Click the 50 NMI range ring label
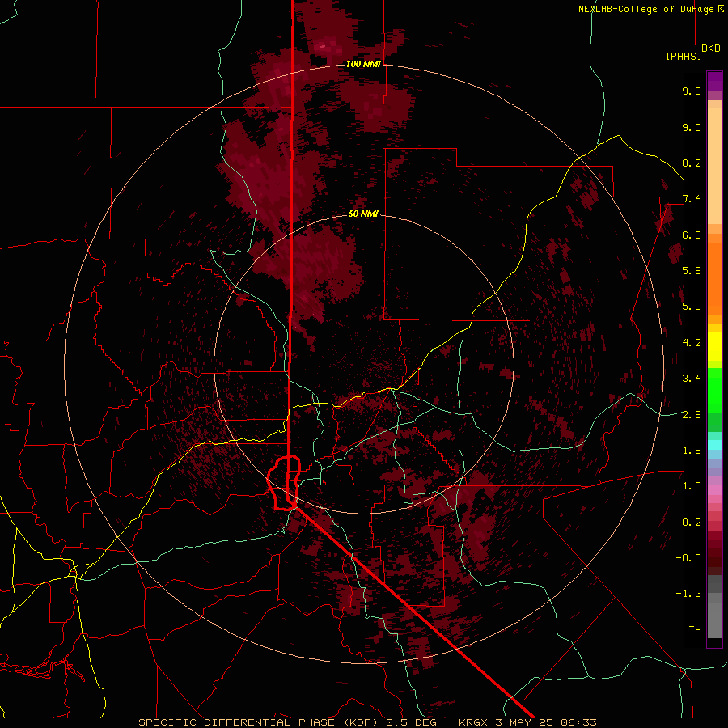 click(363, 214)
